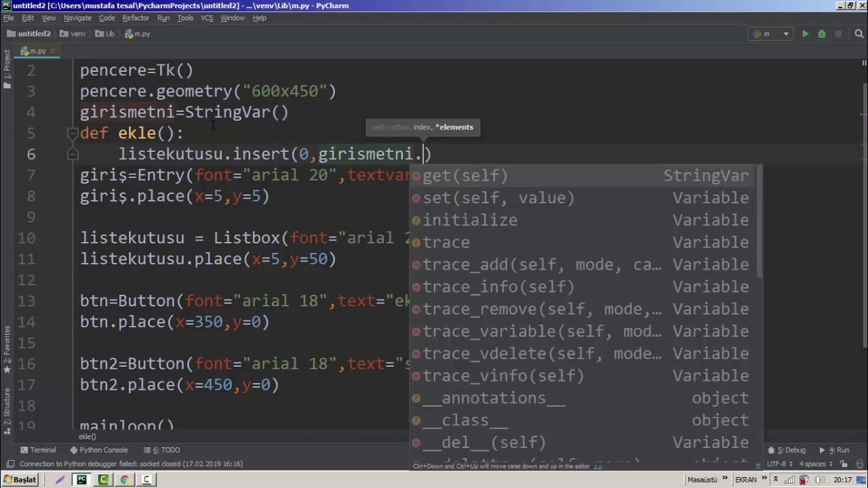
Task: Click the Lib breadcrumb
Action: click(x=105, y=34)
